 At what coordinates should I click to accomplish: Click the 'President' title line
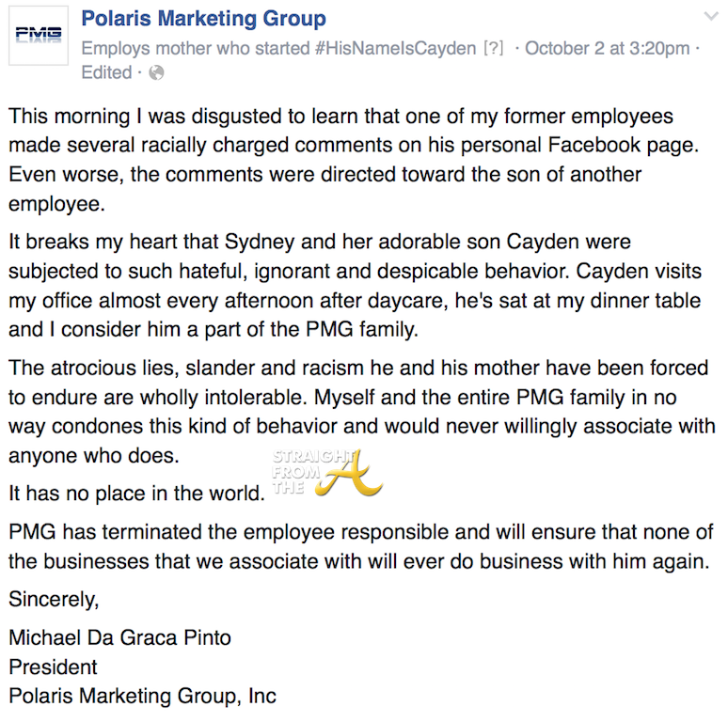[53, 667]
